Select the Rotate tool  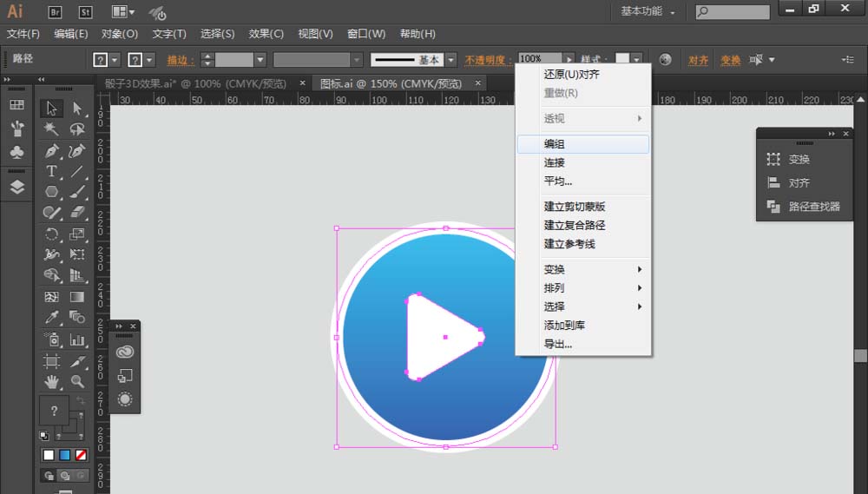[x=51, y=234]
